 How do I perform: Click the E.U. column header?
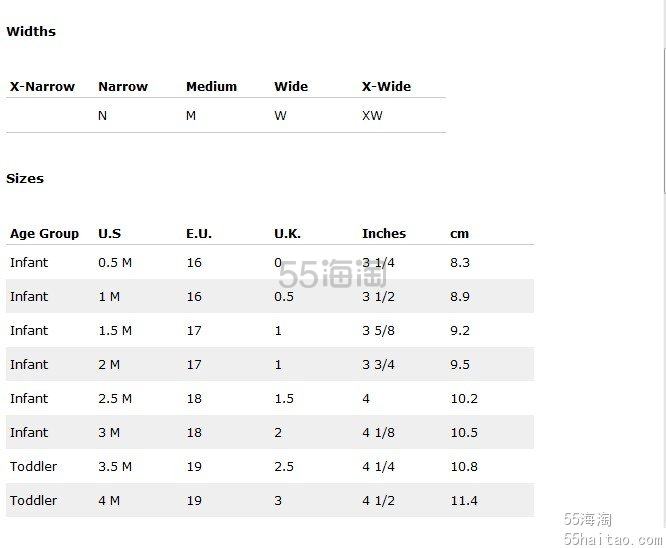[x=199, y=234]
